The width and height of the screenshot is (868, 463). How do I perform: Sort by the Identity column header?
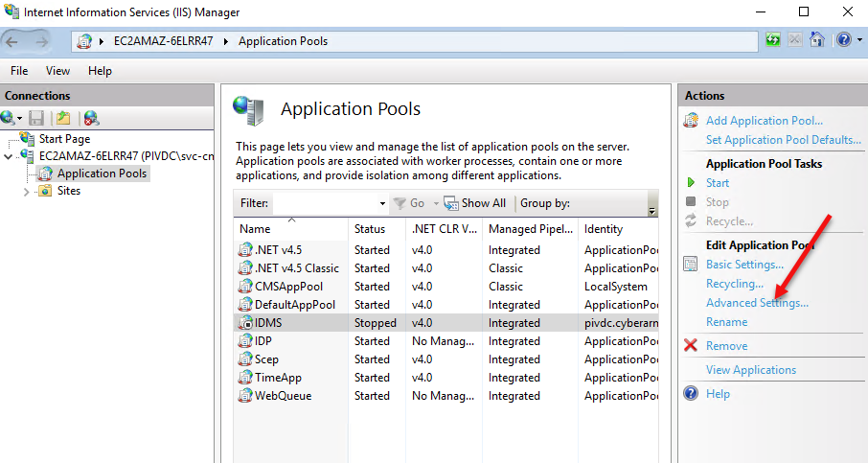pos(618,229)
